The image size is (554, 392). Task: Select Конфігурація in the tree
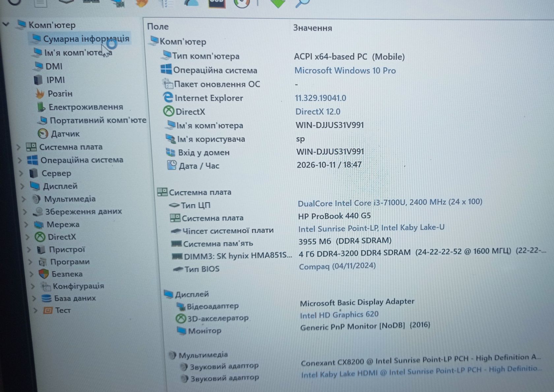point(78,286)
